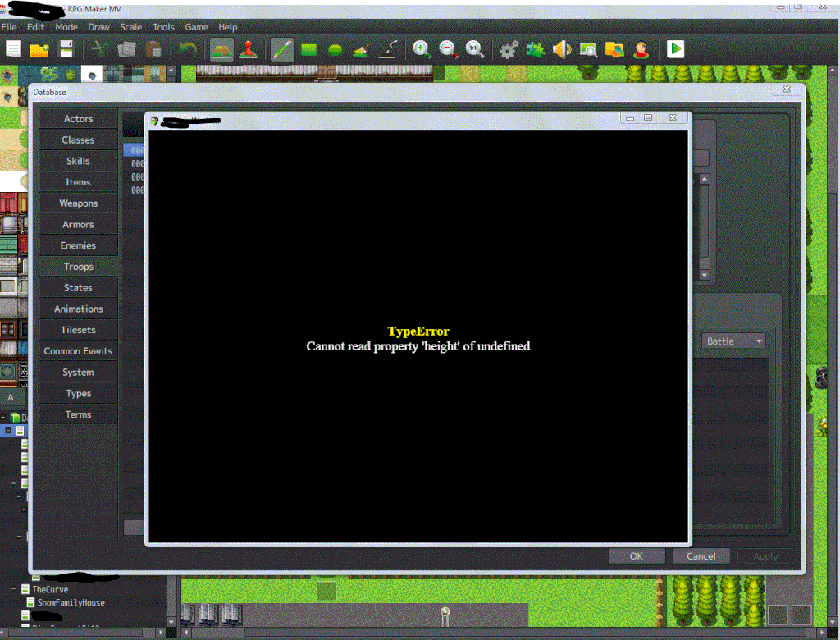Click the Save Project toolbar icon
This screenshot has height=640, width=840.
[66, 50]
